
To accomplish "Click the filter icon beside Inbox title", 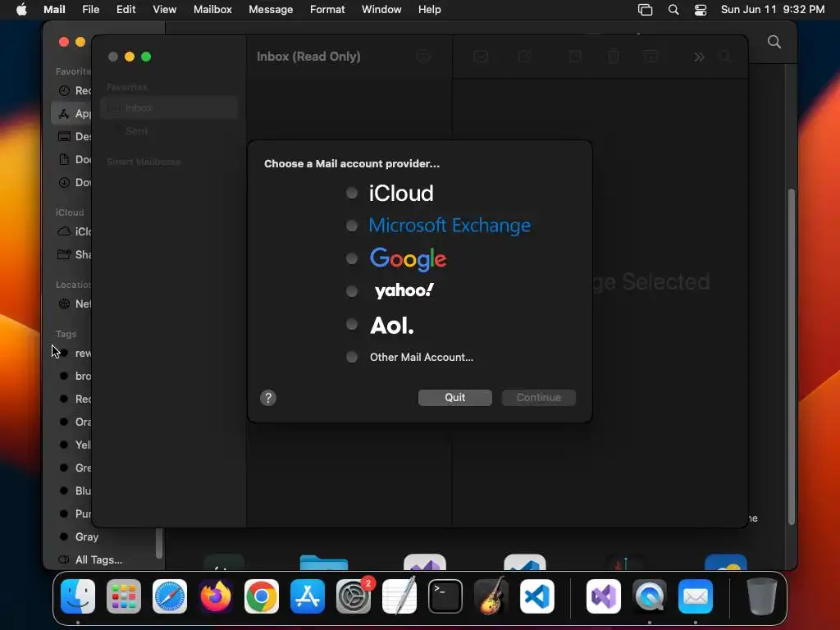I will pyautogui.click(x=423, y=57).
